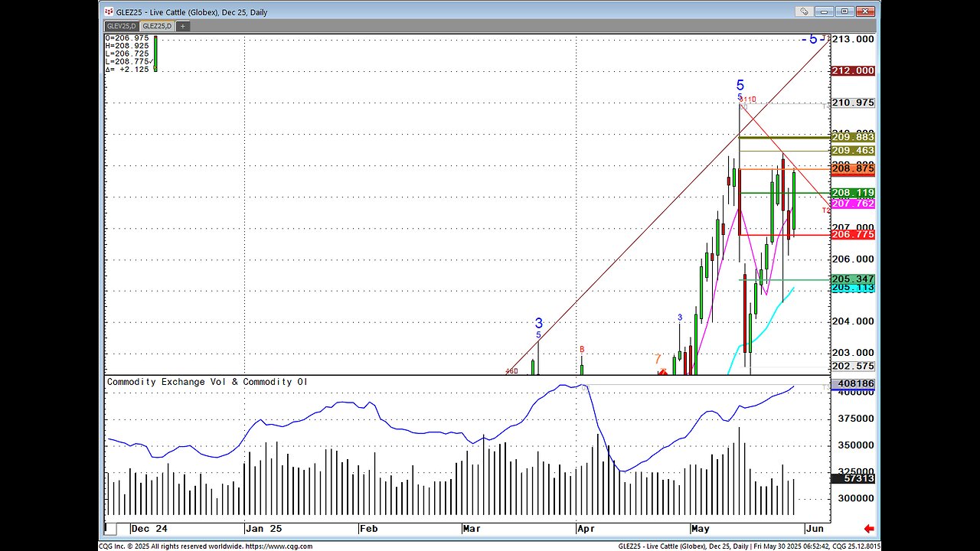Click the green bar-range indicator beside OHLC values
Viewport: 980px width, 551px height.
click(x=155, y=53)
